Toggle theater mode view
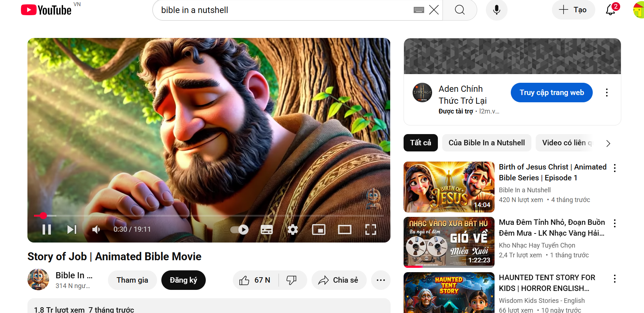Viewport: 644px width, 313px height. [x=345, y=230]
